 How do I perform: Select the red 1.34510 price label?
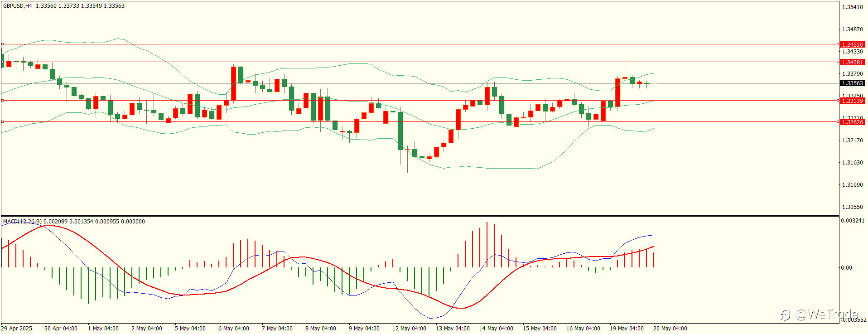(x=852, y=44)
